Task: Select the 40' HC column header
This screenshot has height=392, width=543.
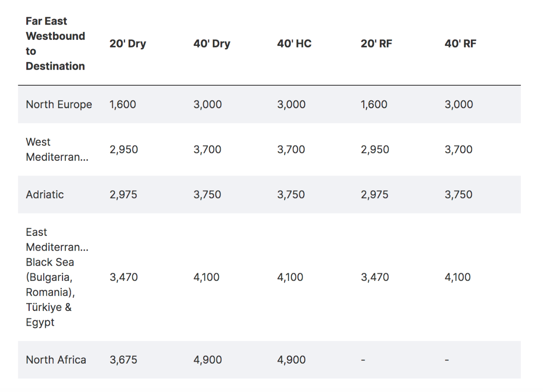Action: [x=294, y=44]
